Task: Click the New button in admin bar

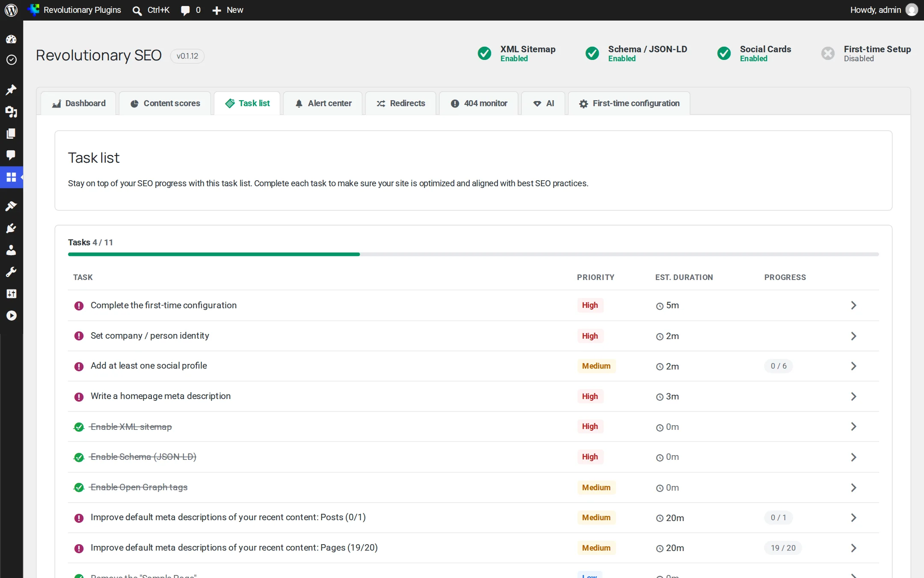Action: click(x=228, y=10)
